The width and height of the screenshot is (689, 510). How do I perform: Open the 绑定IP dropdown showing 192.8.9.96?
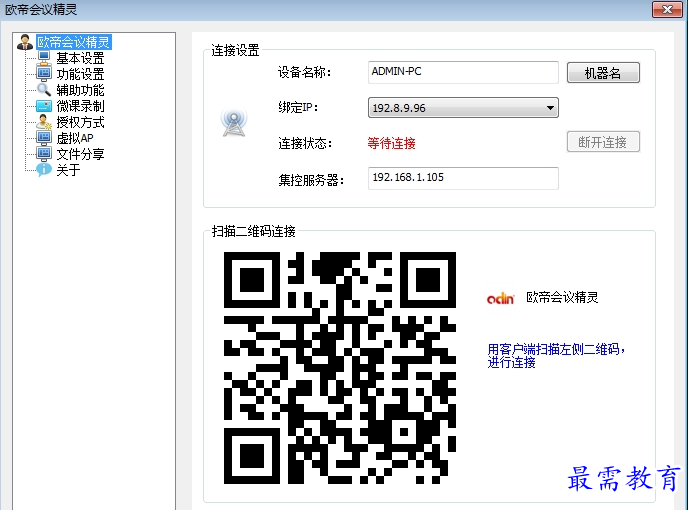463,108
